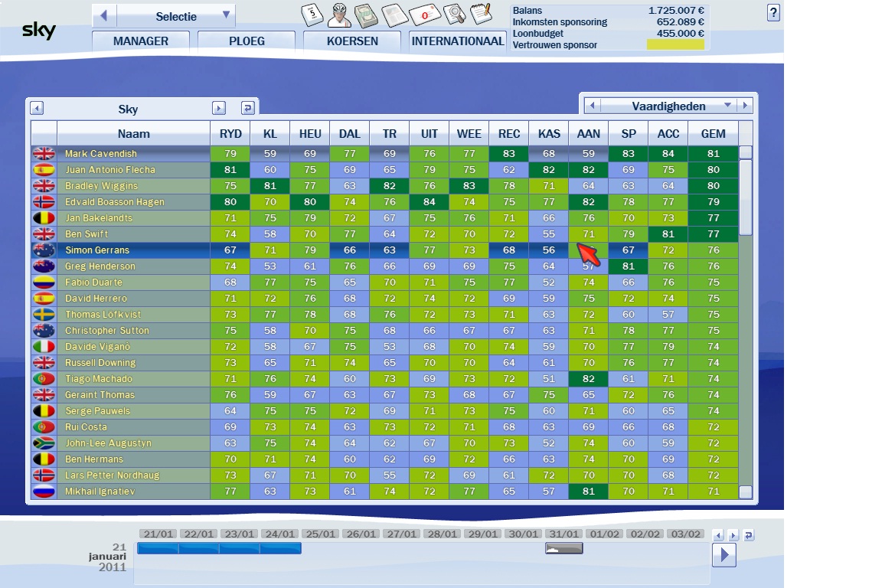This screenshot has width=882, height=588.
Task: Open the finances money stack icon
Action: pos(367,15)
